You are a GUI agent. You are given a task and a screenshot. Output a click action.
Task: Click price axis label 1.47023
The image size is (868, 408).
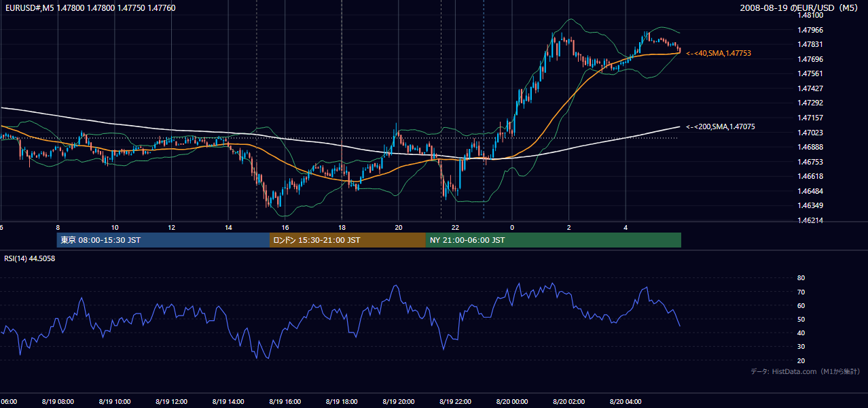point(810,133)
